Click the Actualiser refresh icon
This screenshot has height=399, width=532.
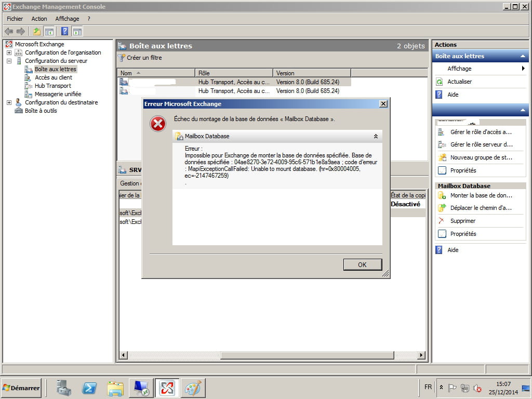click(x=440, y=82)
